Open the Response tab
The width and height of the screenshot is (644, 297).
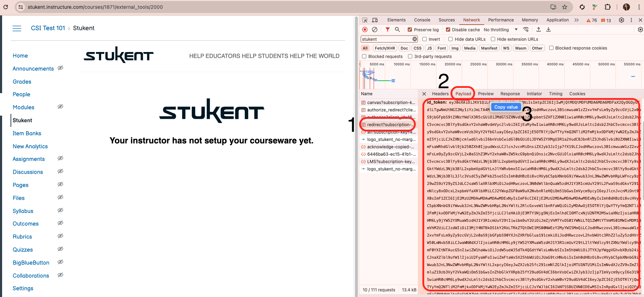[x=510, y=94]
